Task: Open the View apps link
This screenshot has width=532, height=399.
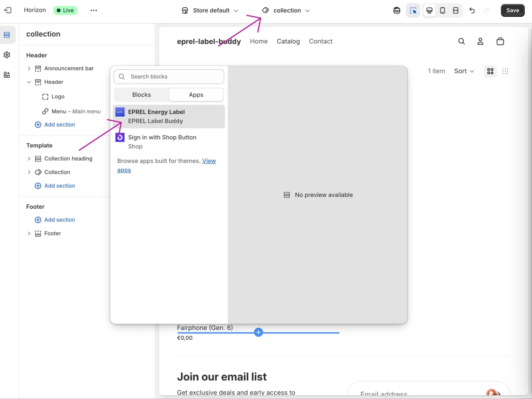Action: [209, 161]
